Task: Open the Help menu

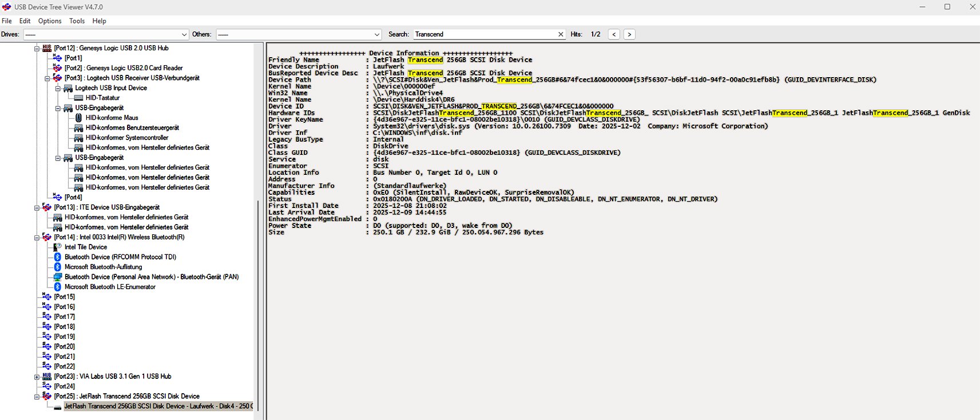Action: [100, 21]
